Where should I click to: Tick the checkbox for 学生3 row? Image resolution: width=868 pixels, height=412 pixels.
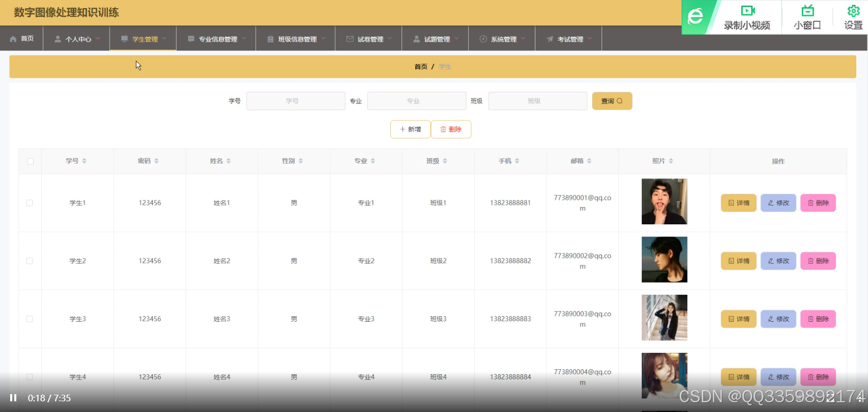click(30, 319)
